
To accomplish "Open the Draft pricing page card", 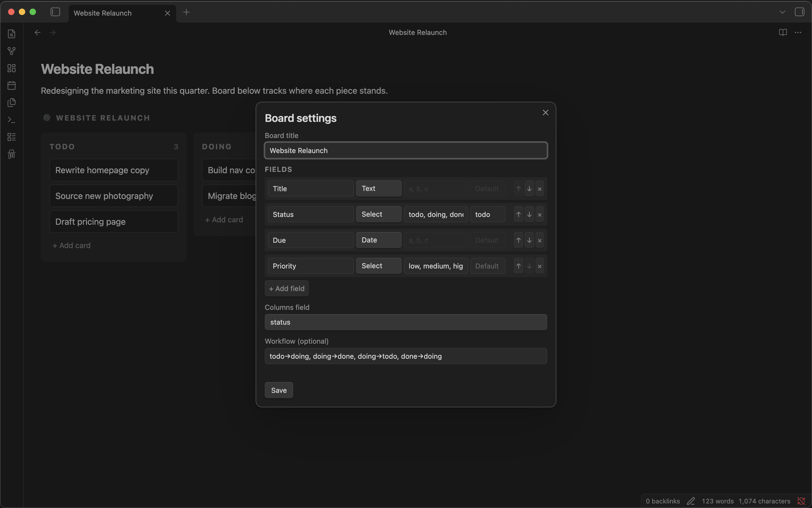I will click(114, 222).
